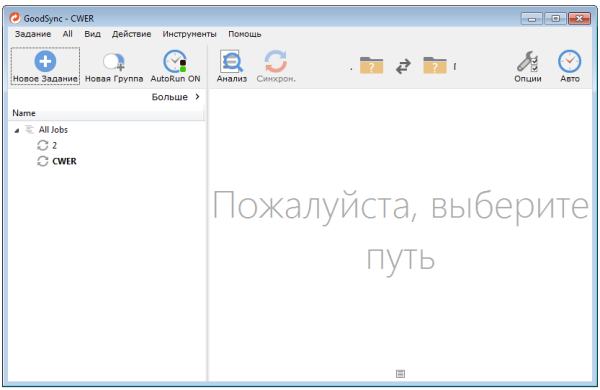The height and width of the screenshot is (390, 600).
Task: Open the Инструменты menu
Action: tap(189, 34)
